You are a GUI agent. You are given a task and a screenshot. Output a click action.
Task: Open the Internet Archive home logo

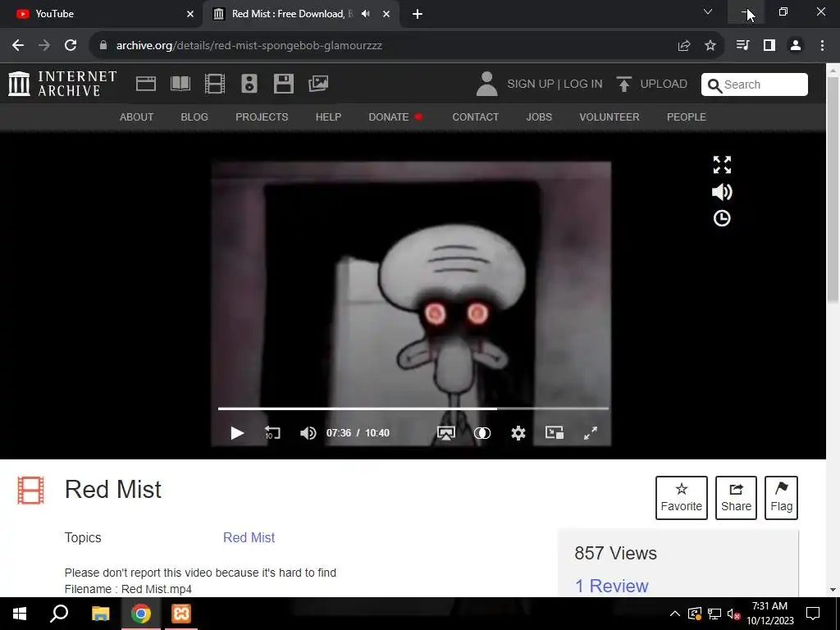click(62, 84)
